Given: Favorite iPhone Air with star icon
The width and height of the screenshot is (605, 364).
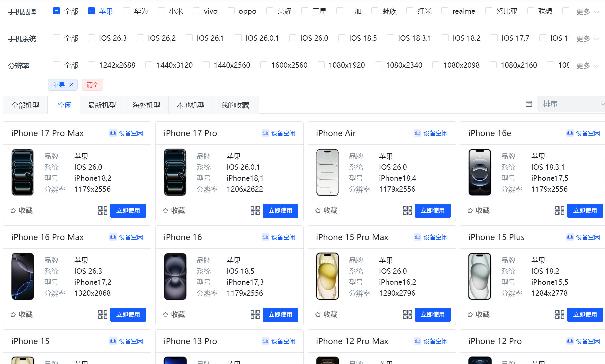Looking at the screenshot, I should (318, 211).
